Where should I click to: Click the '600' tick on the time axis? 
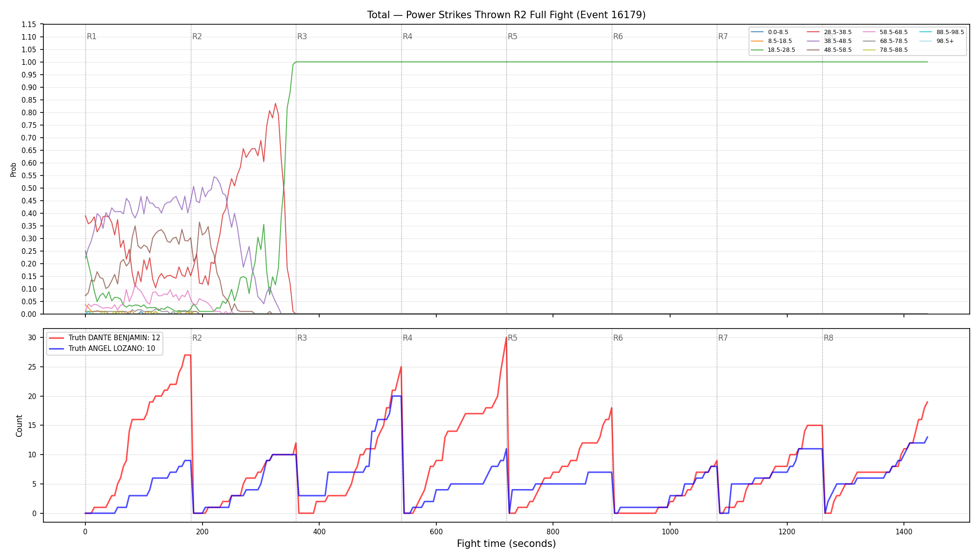tap(436, 532)
